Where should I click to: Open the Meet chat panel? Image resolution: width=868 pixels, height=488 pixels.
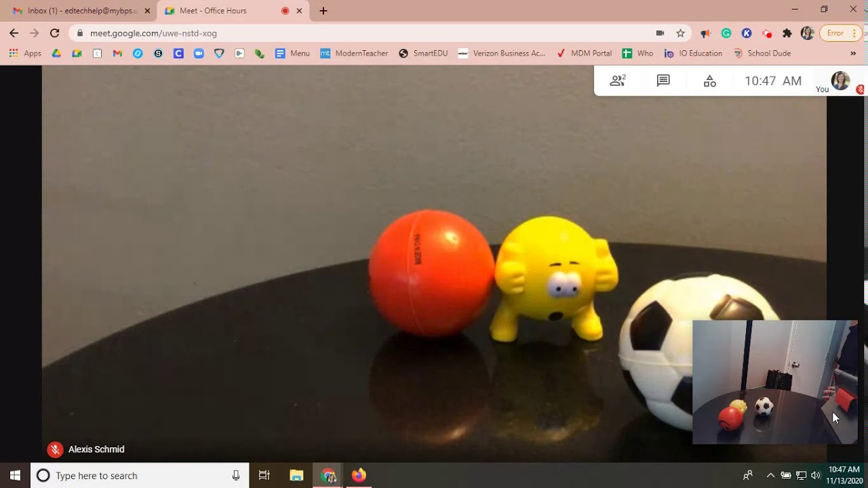663,81
